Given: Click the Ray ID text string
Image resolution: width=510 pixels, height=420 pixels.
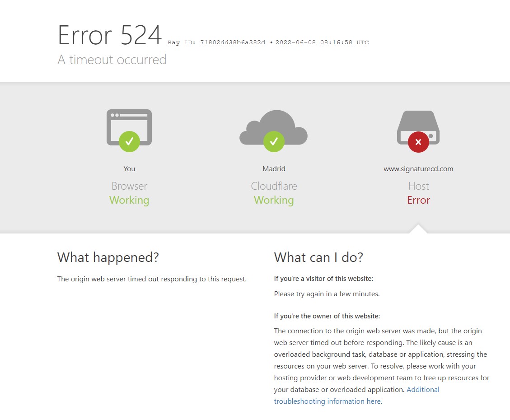Looking at the screenshot, I should pyautogui.click(x=216, y=42).
